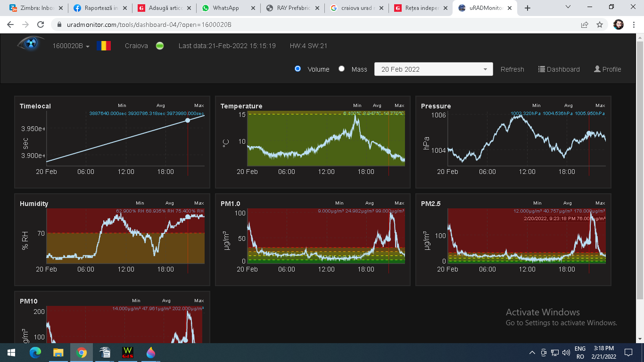This screenshot has height=362, width=644.
Task: Select the Volume radio button
Action: pyautogui.click(x=297, y=68)
